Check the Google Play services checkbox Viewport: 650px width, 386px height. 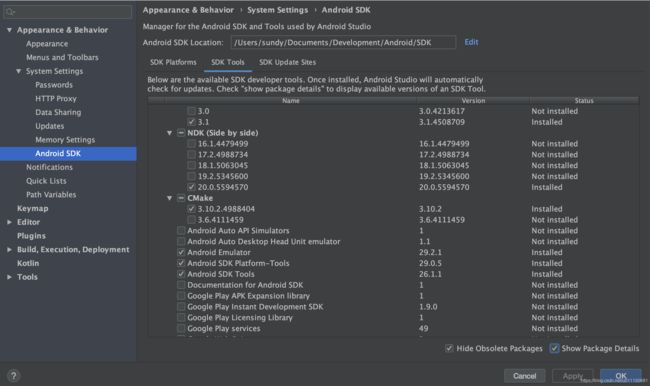click(181, 328)
